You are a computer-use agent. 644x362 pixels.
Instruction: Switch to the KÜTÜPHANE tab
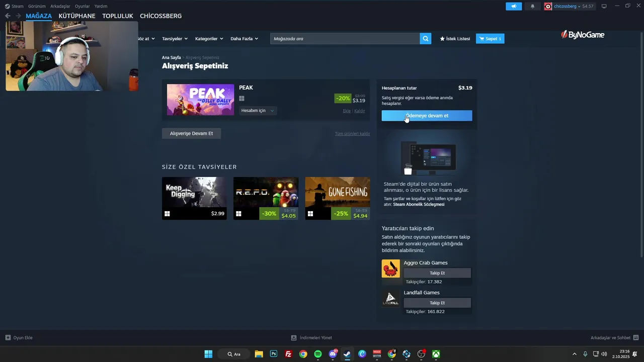point(77,16)
